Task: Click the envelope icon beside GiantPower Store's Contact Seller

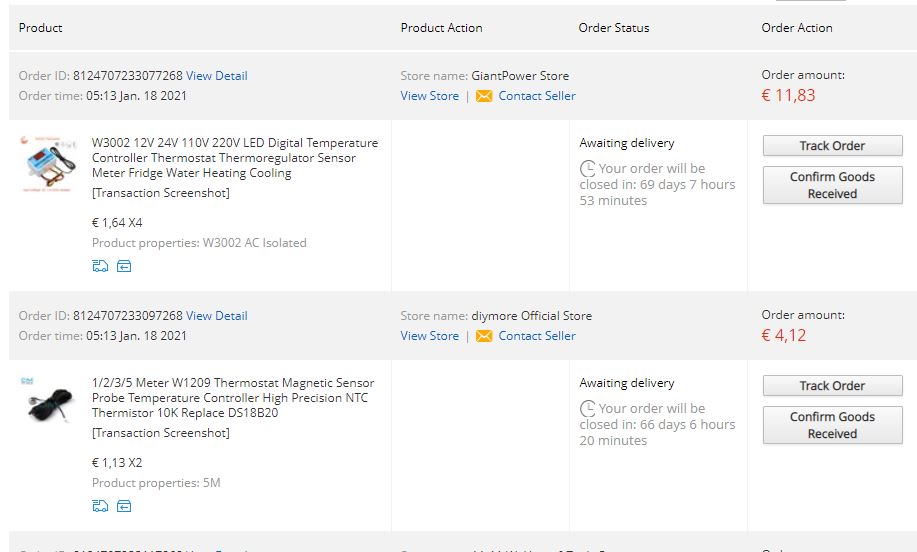Action: pyautogui.click(x=484, y=96)
